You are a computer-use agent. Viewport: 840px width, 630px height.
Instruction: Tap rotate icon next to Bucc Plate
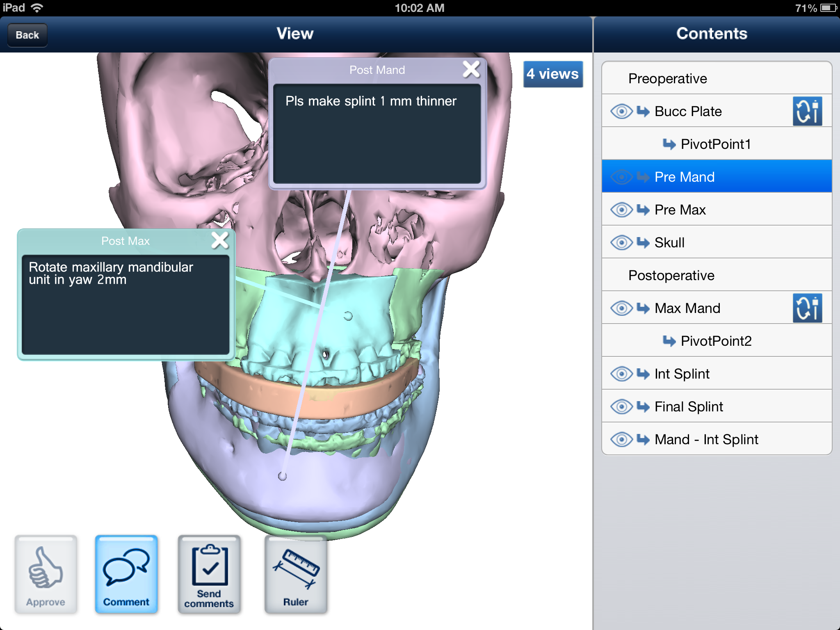click(x=807, y=111)
